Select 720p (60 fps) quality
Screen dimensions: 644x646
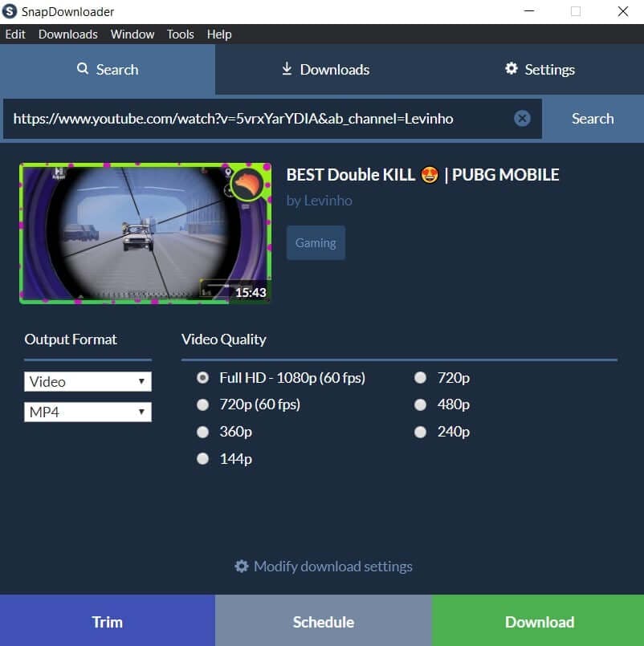click(x=202, y=405)
